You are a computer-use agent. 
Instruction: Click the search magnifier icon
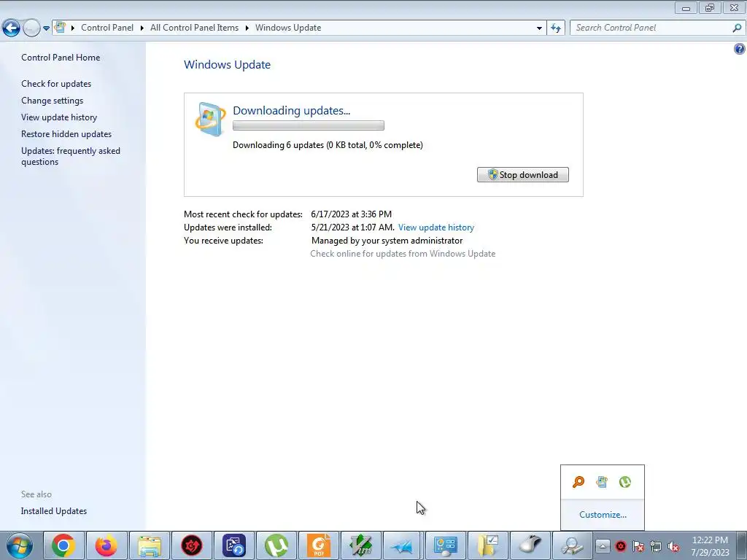coord(737,28)
